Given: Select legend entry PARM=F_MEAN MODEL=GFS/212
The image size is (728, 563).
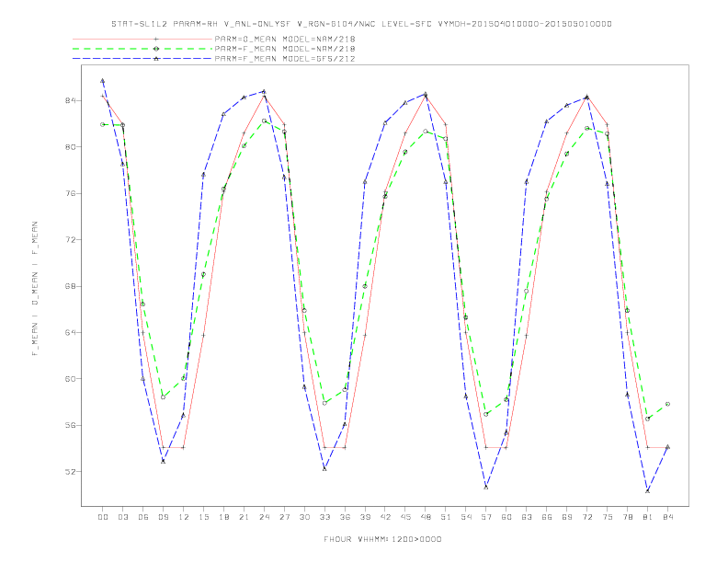Looking at the screenshot, I should click(x=285, y=59).
